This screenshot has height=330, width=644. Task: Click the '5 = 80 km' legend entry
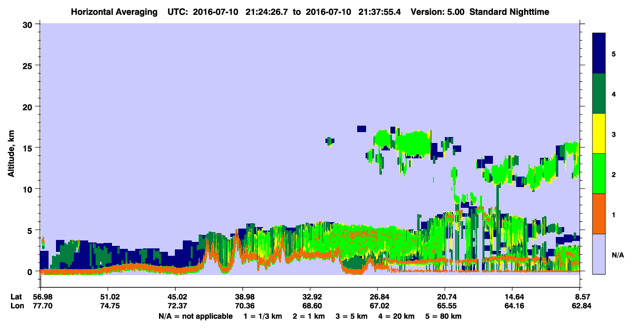(x=444, y=316)
